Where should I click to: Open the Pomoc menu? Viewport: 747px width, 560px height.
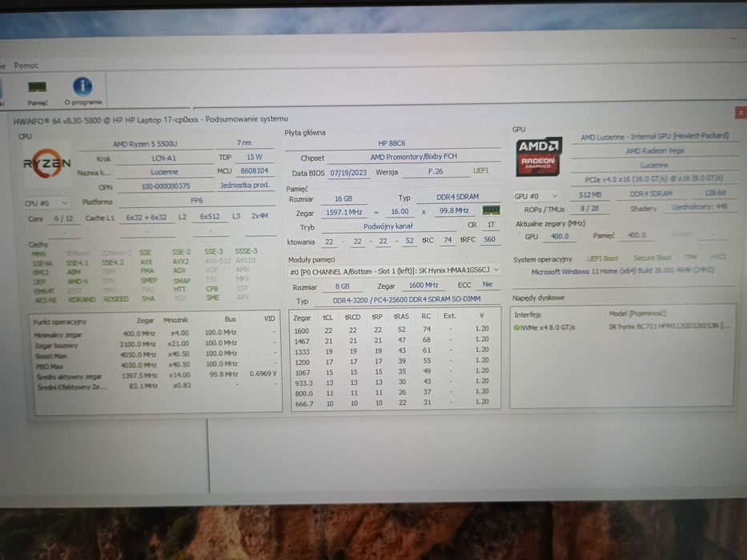click(26, 66)
